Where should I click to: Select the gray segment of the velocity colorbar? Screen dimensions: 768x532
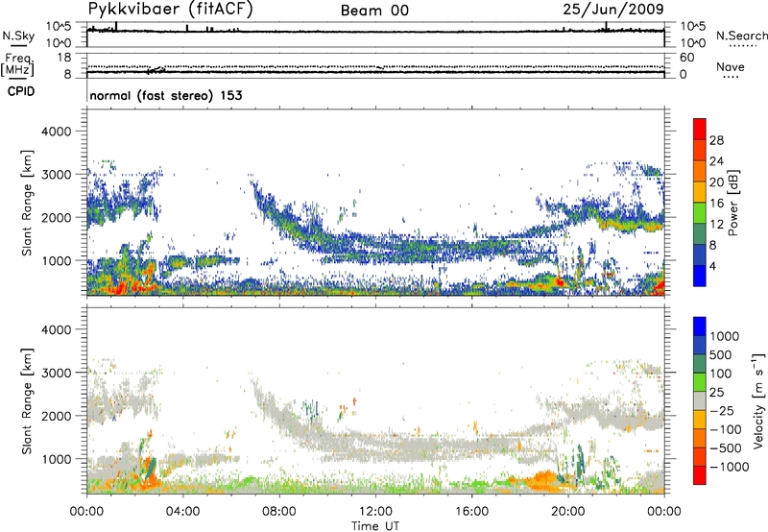click(700, 400)
